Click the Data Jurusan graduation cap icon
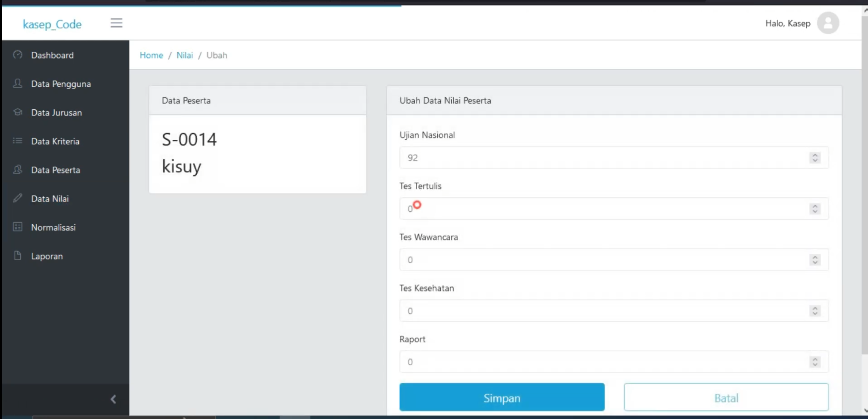The width and height of the screenshot is (868, 419). [18, 112]
